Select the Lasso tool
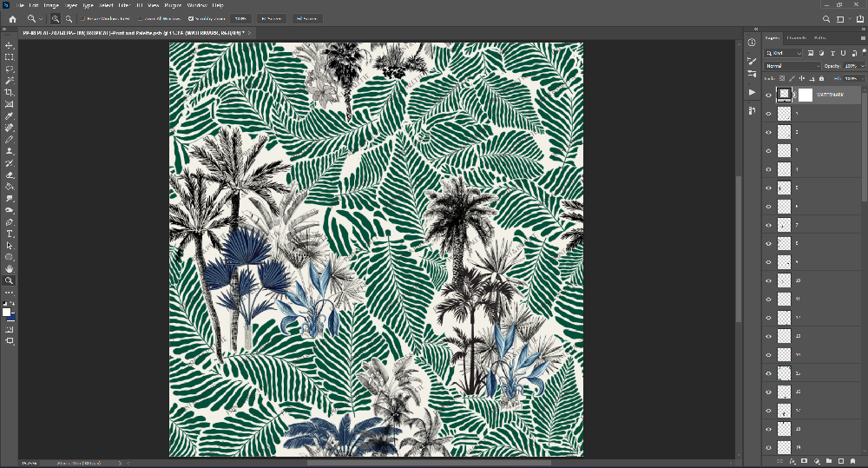 coord(10,69)
